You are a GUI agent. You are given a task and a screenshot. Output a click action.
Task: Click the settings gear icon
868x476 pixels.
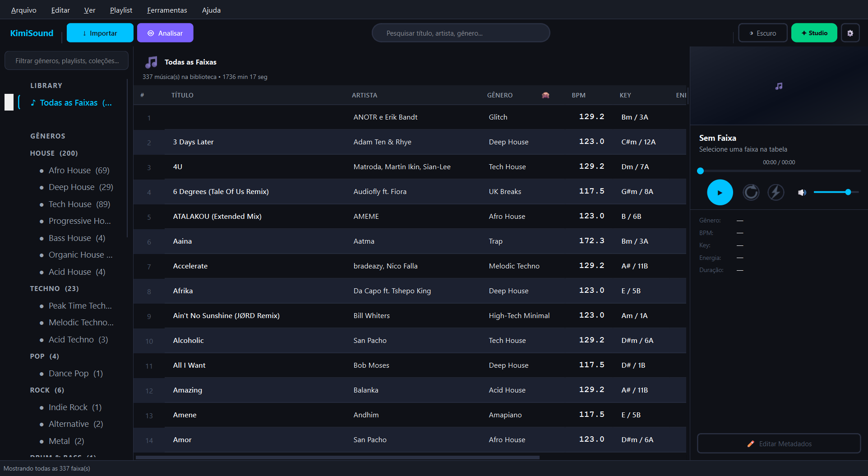click(850, 33)
